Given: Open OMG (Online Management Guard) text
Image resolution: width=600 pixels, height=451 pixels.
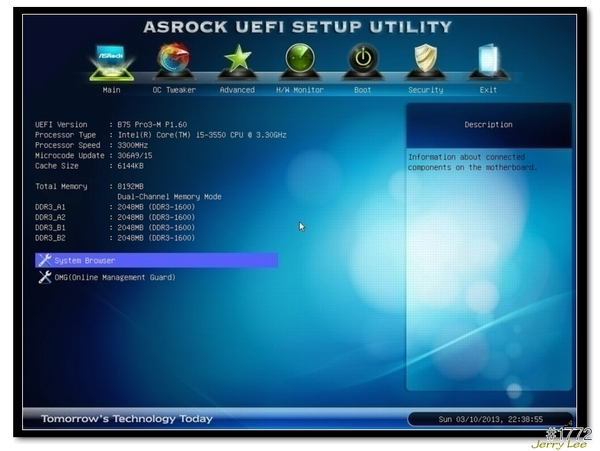Looking at the screenshot, I should click(115, 277).
